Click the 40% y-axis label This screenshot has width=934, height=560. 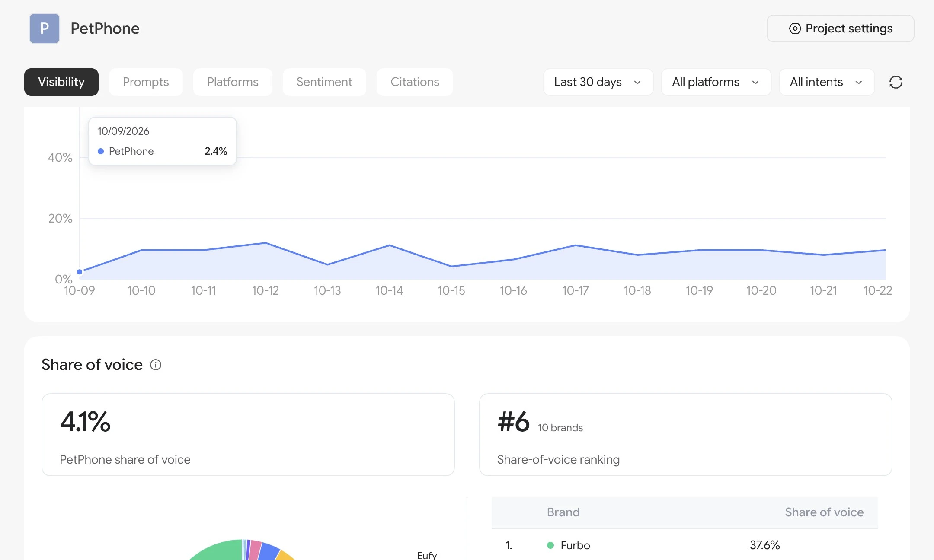60,157
